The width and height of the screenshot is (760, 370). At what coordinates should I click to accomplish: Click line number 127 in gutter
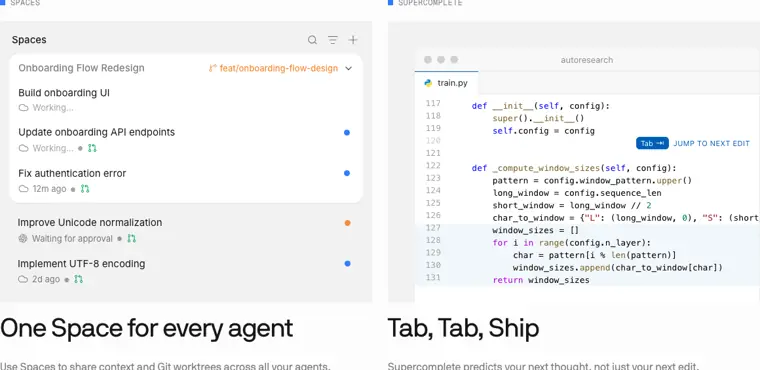[433, 227]
